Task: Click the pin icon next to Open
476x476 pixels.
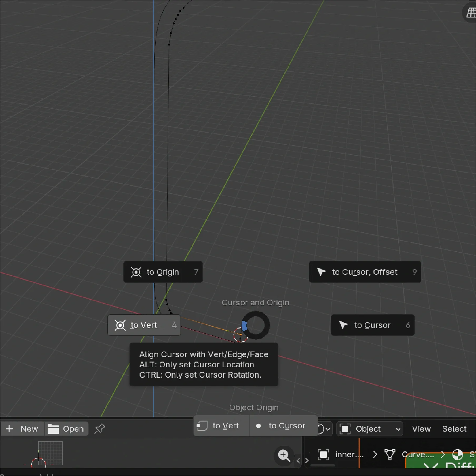Action: (x=99, y=429)
